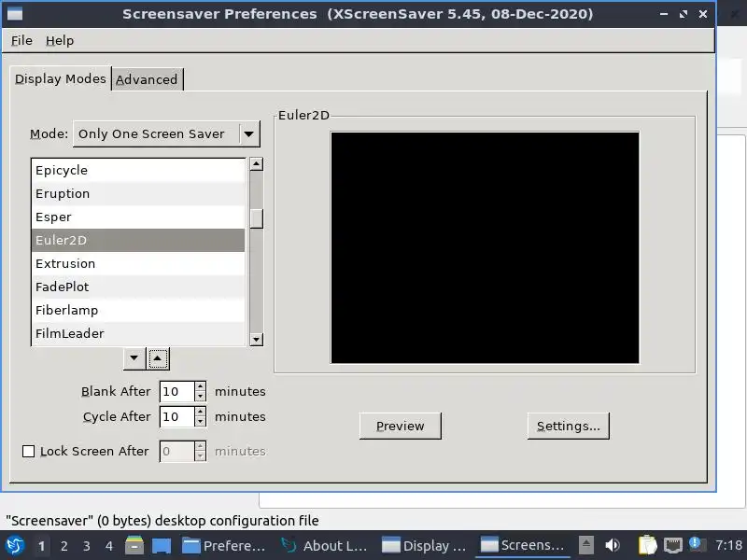Switch to the Screens... taskbar window

[x=523, y=545]
